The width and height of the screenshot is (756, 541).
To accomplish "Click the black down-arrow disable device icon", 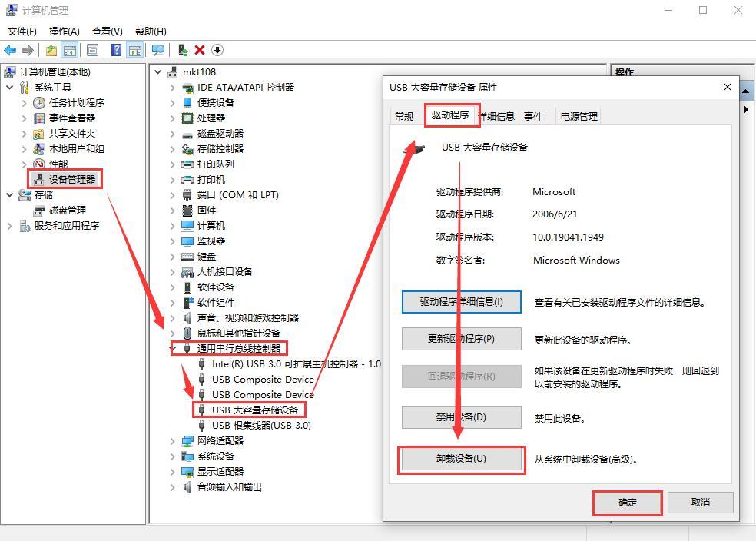I will click(x=217, y=50).
